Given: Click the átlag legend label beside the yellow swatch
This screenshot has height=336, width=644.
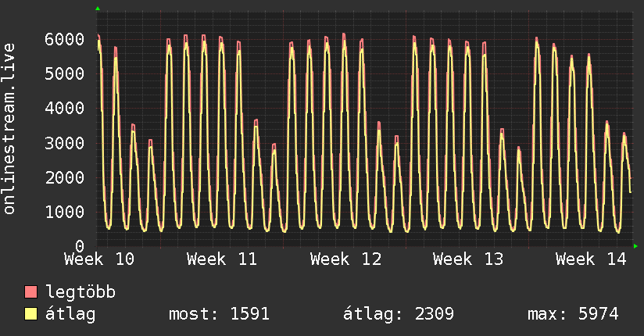Looking at the screenshot, I should tap(70, 314).
